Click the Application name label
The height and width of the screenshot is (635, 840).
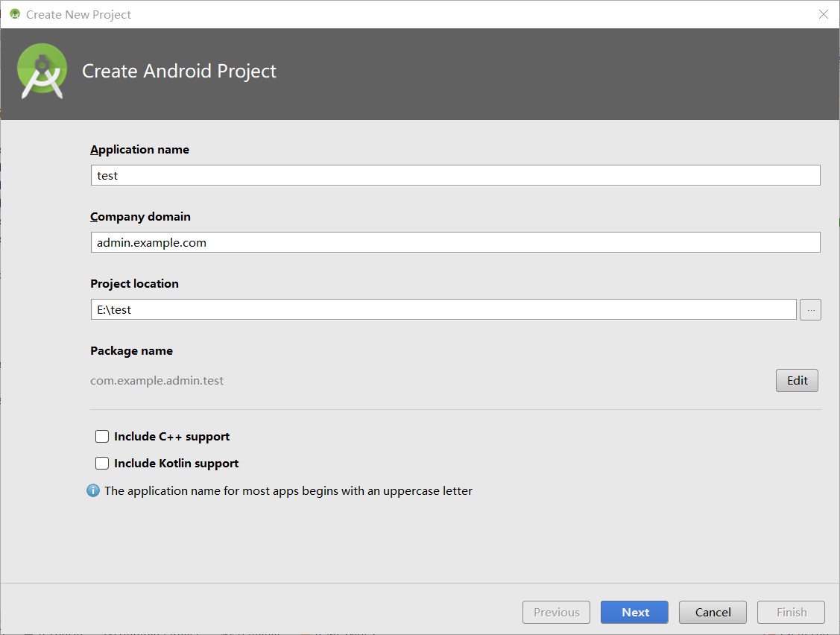point(139,149)
